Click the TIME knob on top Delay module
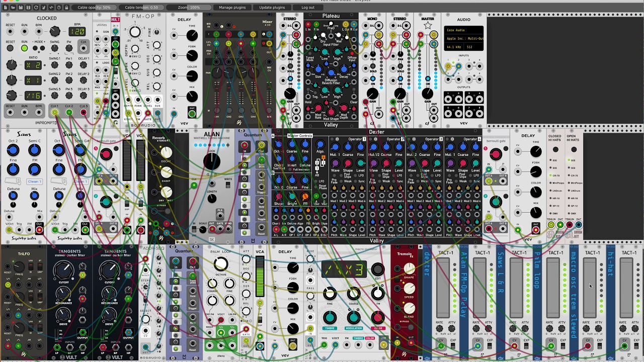The image size is (644, 362). (x=192, y=35)
